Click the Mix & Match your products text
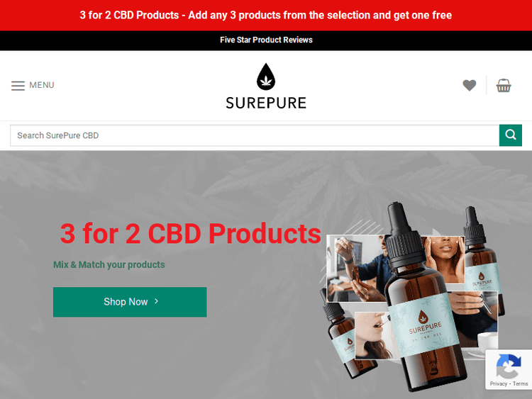Viewport: 532px width, 399px height. [x=109, y=265]
